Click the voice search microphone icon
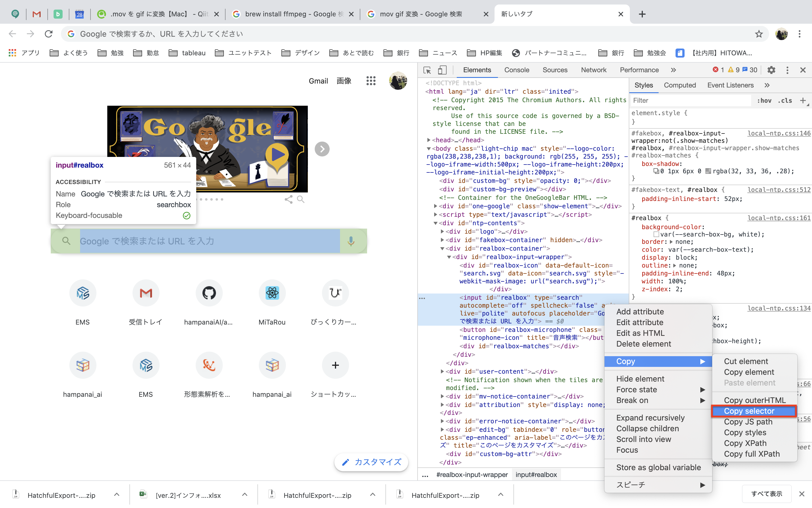Screen dimensions: 812x508 pos(351,241)
